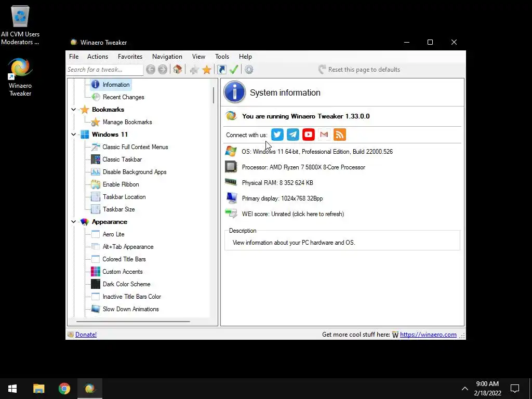Image resolution: width=532 pixels, height=399 pixels.
Task: Click the Slow Down Animations icon
Action: click(x=96, y=309)
